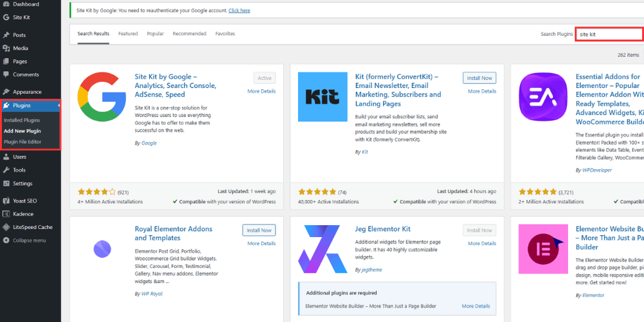Install Royal Elementor Addons plugin
The image size is (644, 322).
pyautogui.click(x=258, y=230)
